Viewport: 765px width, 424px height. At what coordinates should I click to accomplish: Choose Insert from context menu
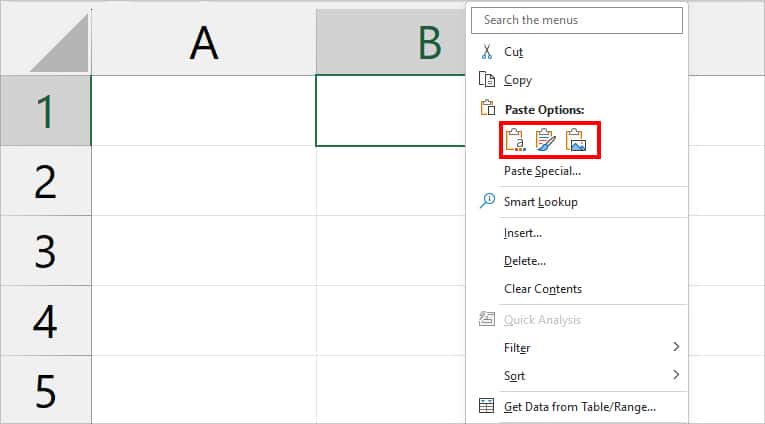[x=523, y=233]
